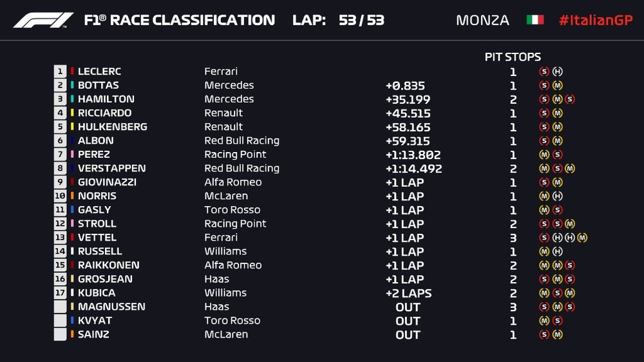Click Ricciardo's yellow team color bar

pyautogui.click(x=72, y=113)
